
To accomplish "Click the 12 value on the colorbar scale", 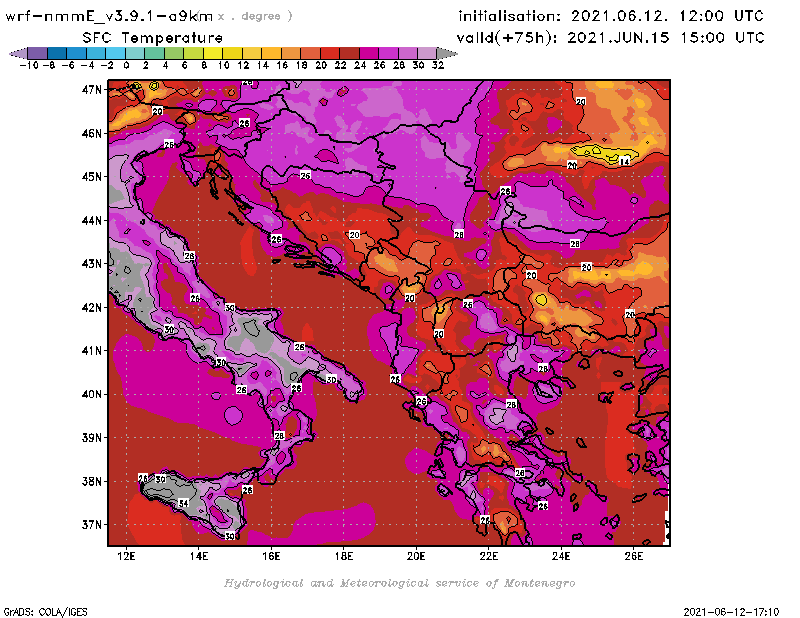I will coord(243,65).
